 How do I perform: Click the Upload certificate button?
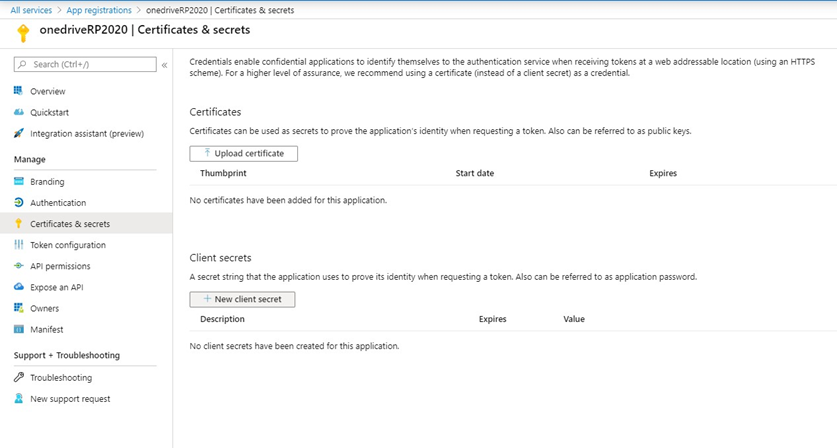pos(243,154)
